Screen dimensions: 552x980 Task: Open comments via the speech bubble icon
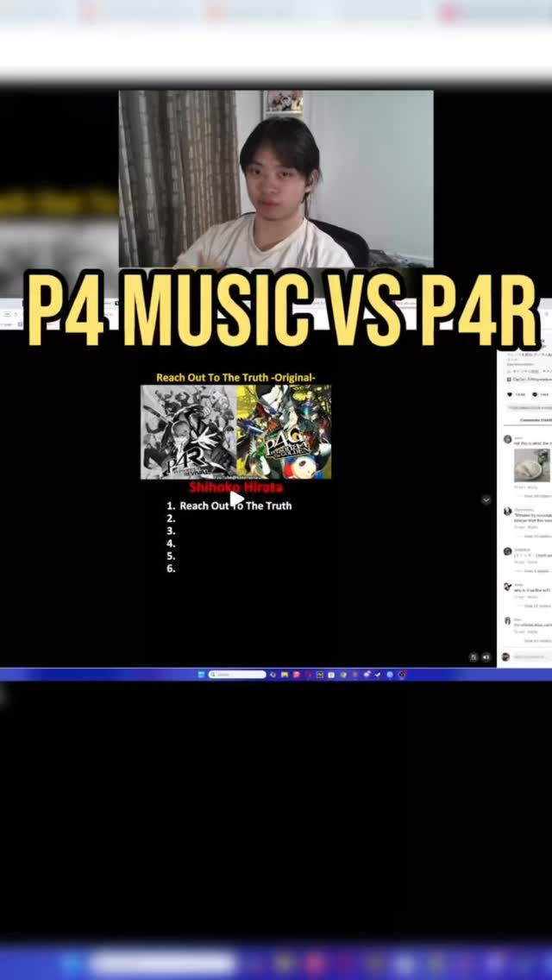(x=535, y=394)
